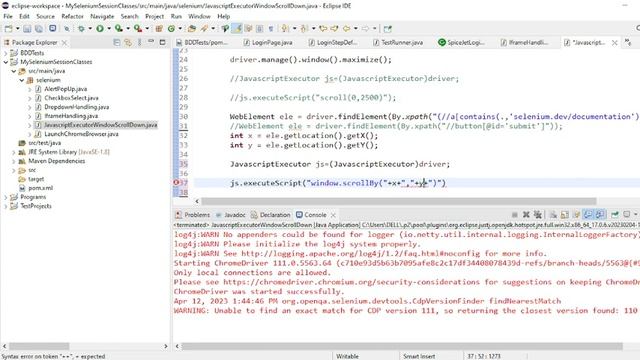Toggle Show Console on Standard Out change
Viewport: 640px width, 360px height.
pos(588,215)
